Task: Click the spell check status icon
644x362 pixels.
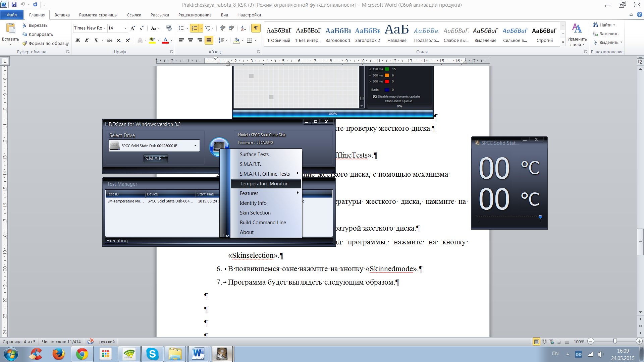Action: coord(90,341)
